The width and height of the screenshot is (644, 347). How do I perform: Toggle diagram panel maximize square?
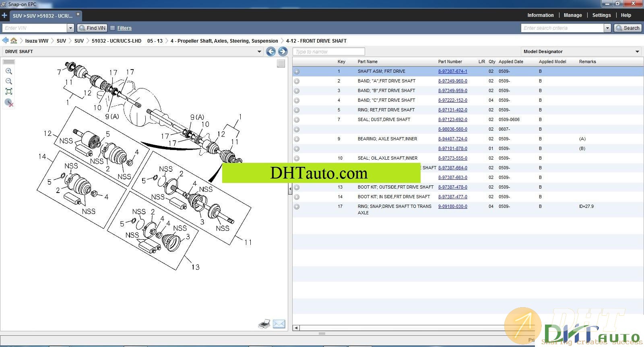[281, 64]
